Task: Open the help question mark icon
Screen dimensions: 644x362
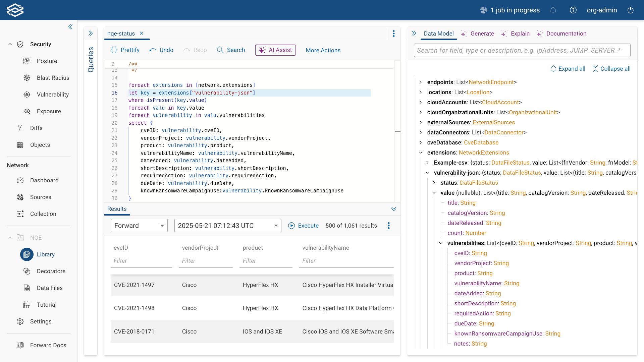Action: coord(573,10)
